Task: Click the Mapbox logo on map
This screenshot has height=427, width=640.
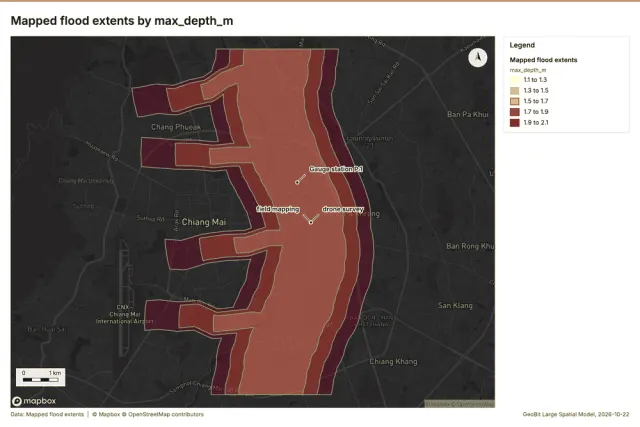Action: [34, 401]
